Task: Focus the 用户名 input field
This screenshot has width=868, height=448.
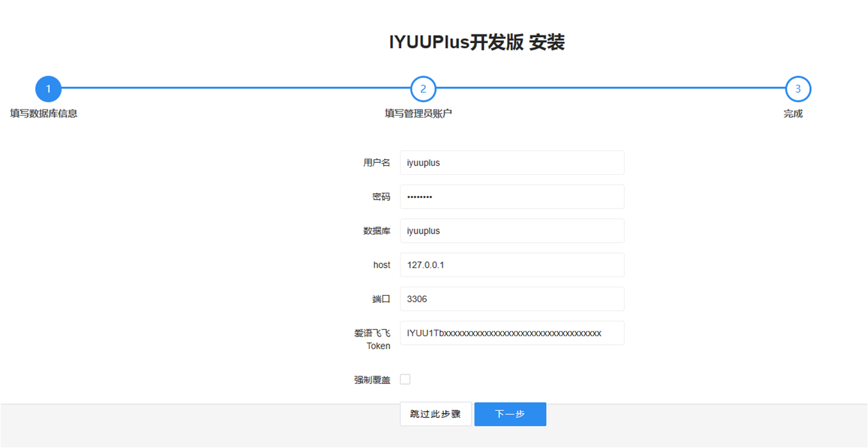Action: click(512, 163)
